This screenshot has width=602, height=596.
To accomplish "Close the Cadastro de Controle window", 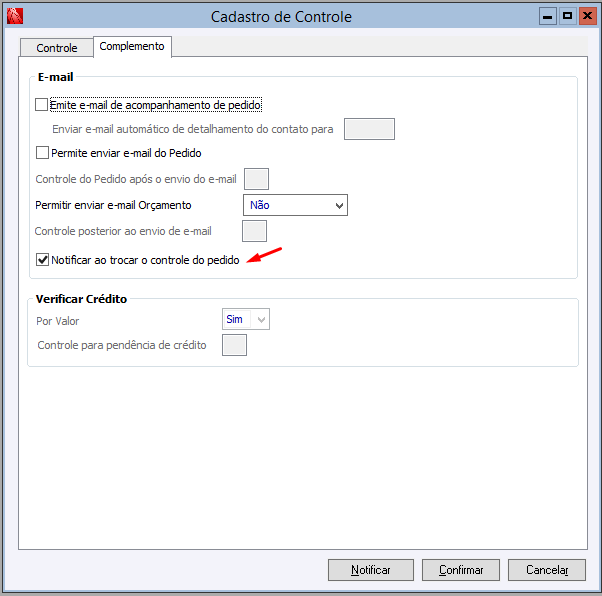I will 585,16.
